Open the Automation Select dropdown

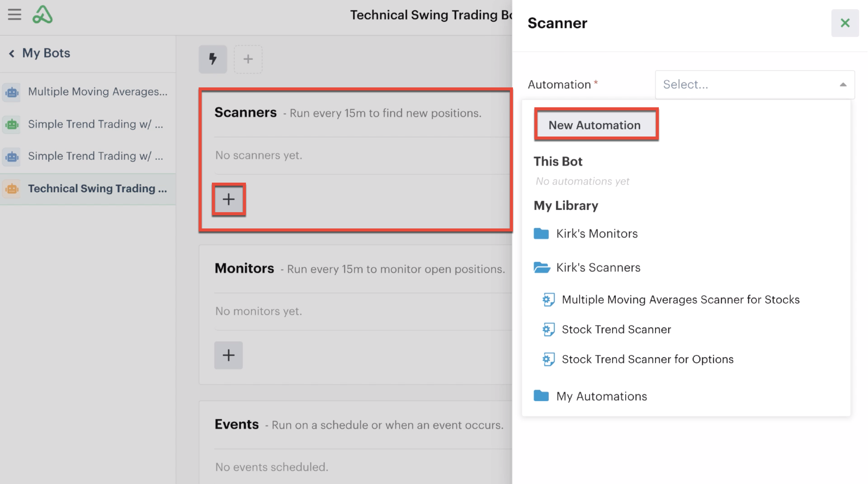pos(755,85)
